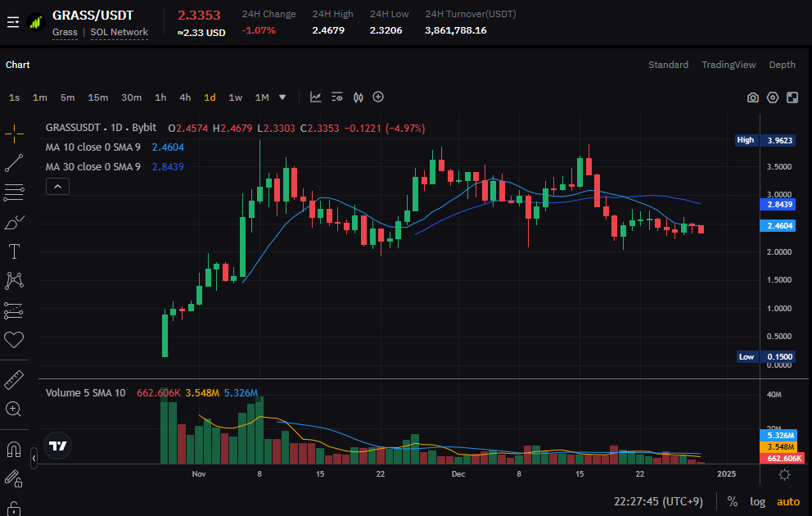Click the TradingView logo badge

tap(57, 446)
